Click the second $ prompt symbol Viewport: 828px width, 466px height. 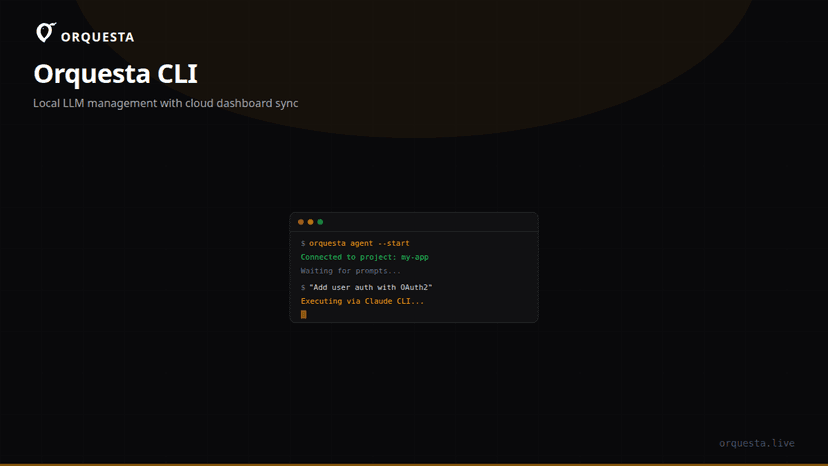click(303, 288)
